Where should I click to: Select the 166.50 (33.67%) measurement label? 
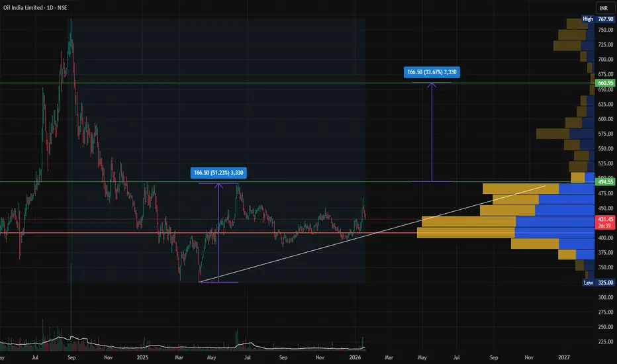coord(432,72)
